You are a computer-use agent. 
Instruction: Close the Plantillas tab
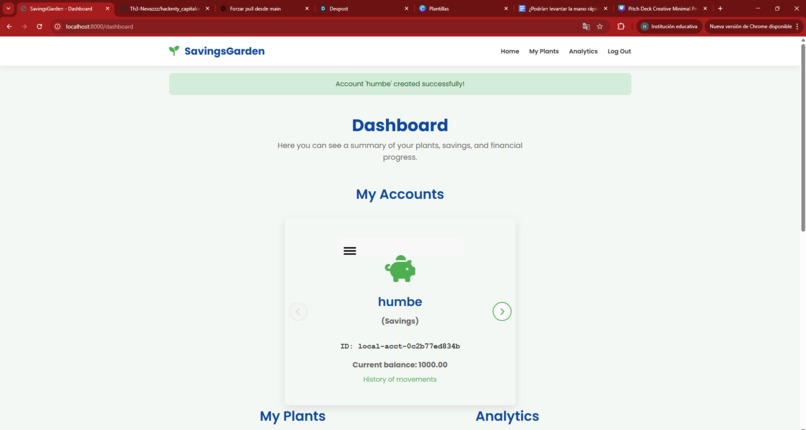506,9
